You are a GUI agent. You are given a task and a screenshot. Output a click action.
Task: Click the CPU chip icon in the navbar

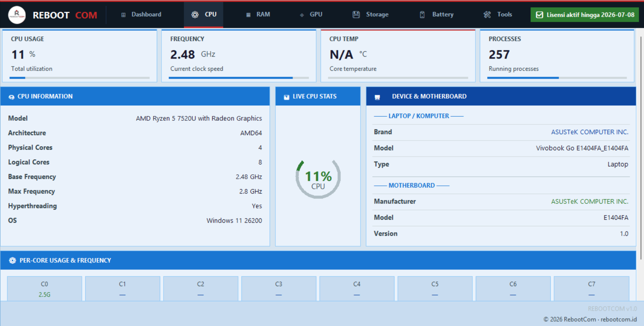click(x=195, y=14)
